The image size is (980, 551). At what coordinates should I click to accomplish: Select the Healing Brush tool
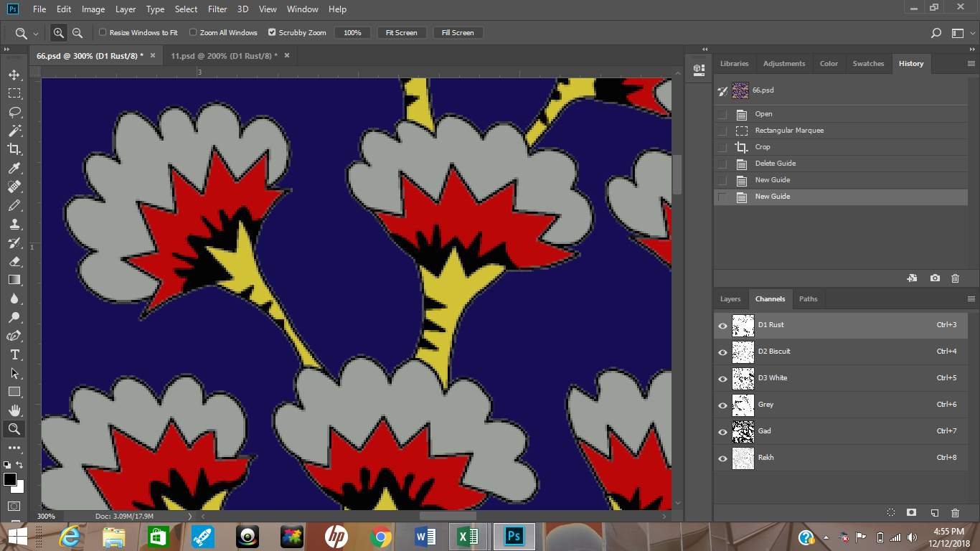pos(14,187)
